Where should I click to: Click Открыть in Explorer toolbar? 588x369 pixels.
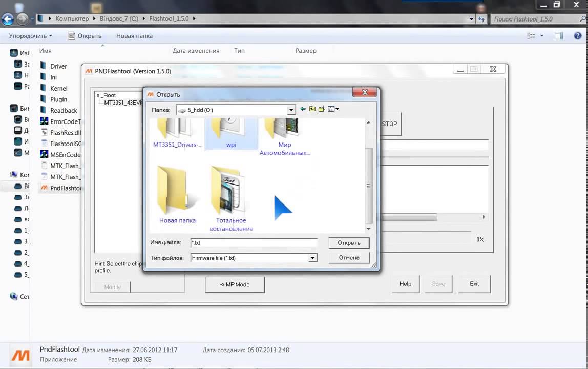coord(85,36)
